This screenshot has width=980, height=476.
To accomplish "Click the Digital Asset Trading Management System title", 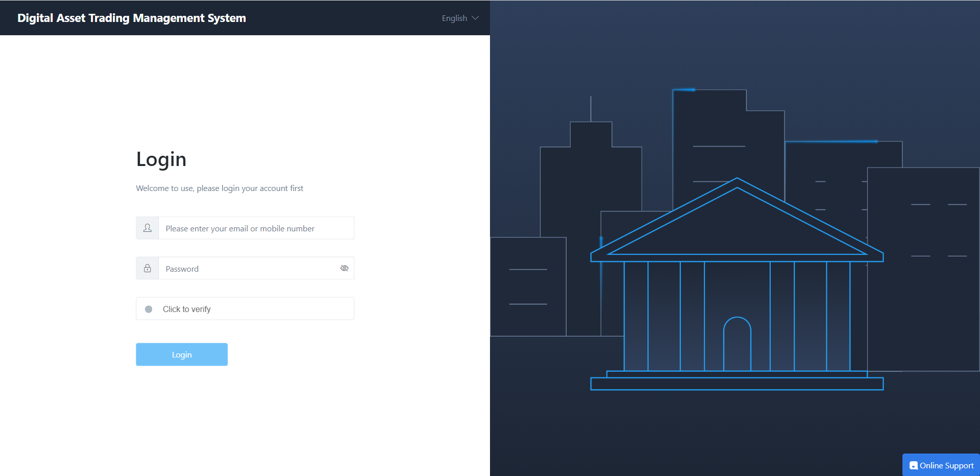I will [132, 18].
